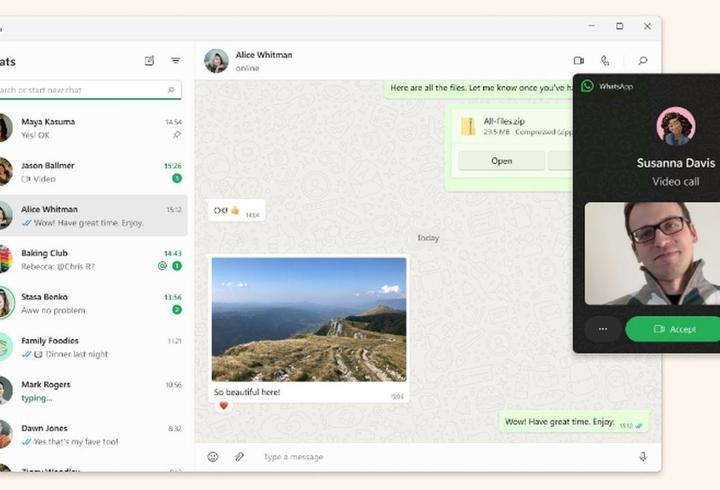
Task: Record a voice message with microphone icon
Action: point(643,456)
